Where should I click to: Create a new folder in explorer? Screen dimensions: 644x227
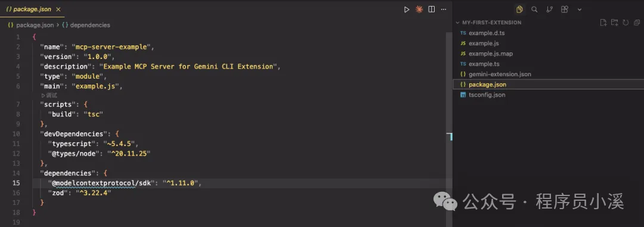point(614,23)
